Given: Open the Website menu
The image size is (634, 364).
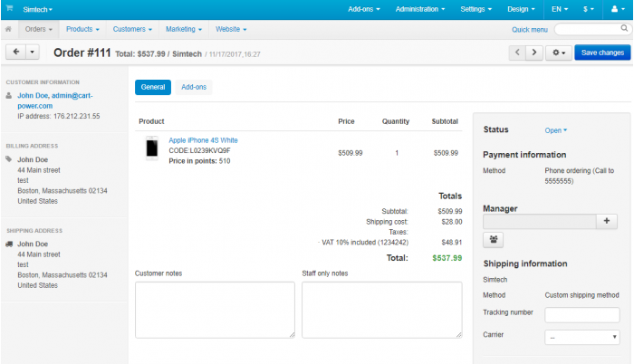Looking at the screenshot, I should [231, 29].
